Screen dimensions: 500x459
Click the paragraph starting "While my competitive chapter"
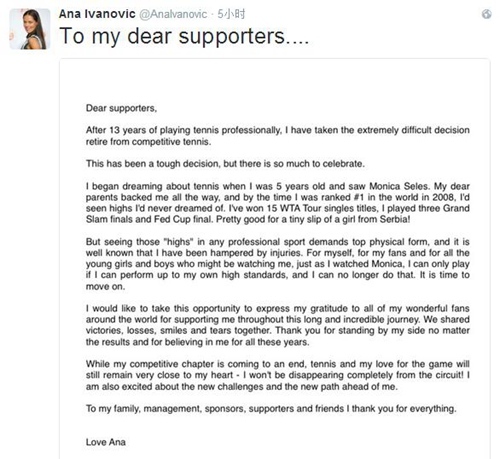278,375
